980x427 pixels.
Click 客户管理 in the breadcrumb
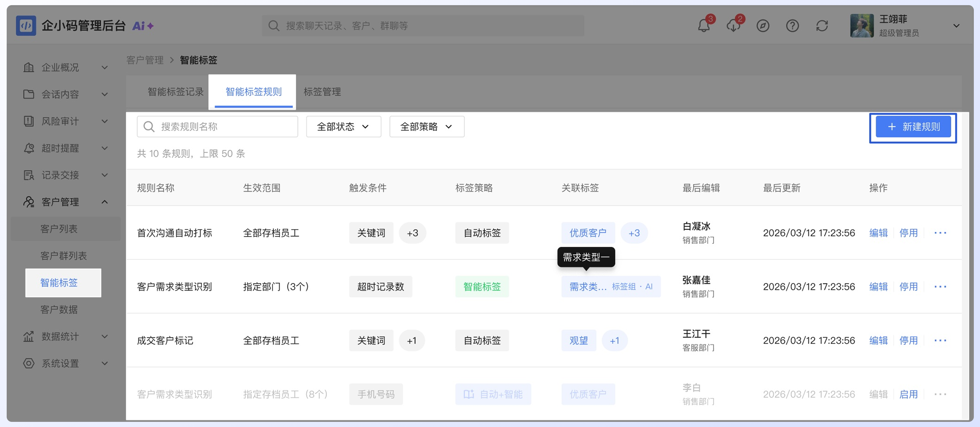click(145, 60)
